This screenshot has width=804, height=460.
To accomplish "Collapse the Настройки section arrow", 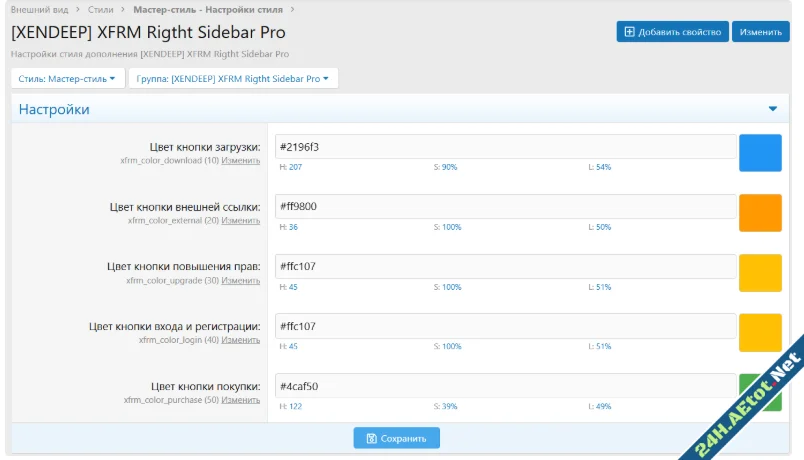I will click(x=772, y=109).
